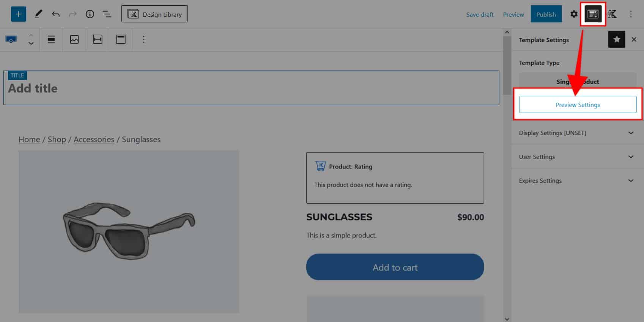
Task: Open the list view outline icon
Action: coord(107,14)
